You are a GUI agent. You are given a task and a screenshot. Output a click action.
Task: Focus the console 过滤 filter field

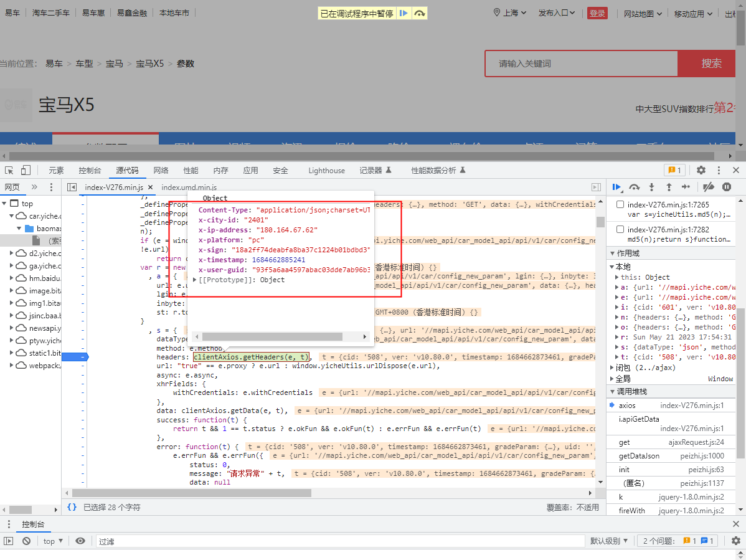click(340, 541)
